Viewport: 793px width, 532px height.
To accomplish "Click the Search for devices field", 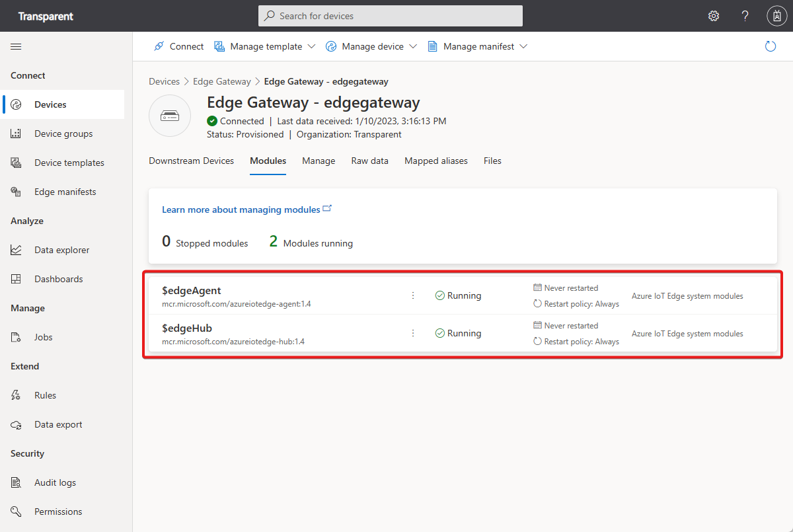I will 390,15.
